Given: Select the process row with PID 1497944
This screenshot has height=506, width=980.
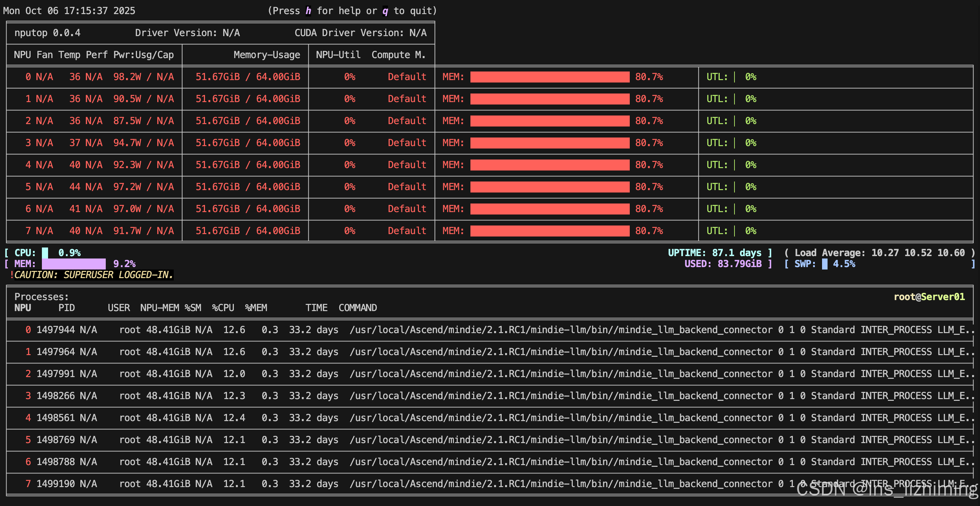Looking at the screenshot, I should coord(56,330).
